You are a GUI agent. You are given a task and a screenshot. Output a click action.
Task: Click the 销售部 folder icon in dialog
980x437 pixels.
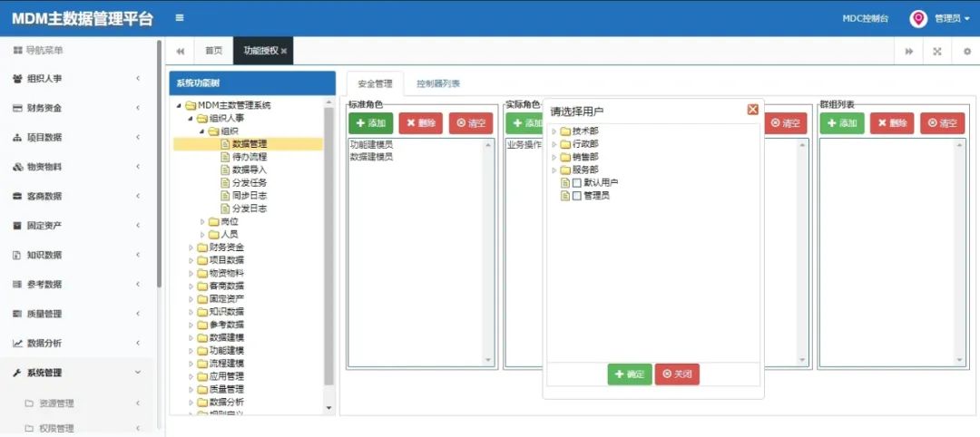tap(565, 157)
